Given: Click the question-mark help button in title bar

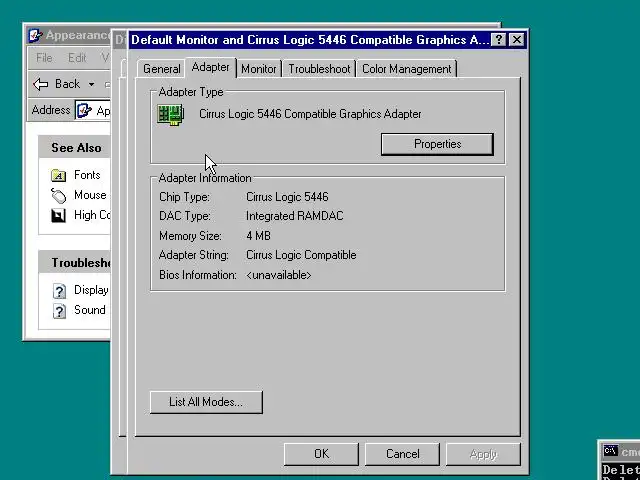Looking at the screenshot, I should pos(498,40).
